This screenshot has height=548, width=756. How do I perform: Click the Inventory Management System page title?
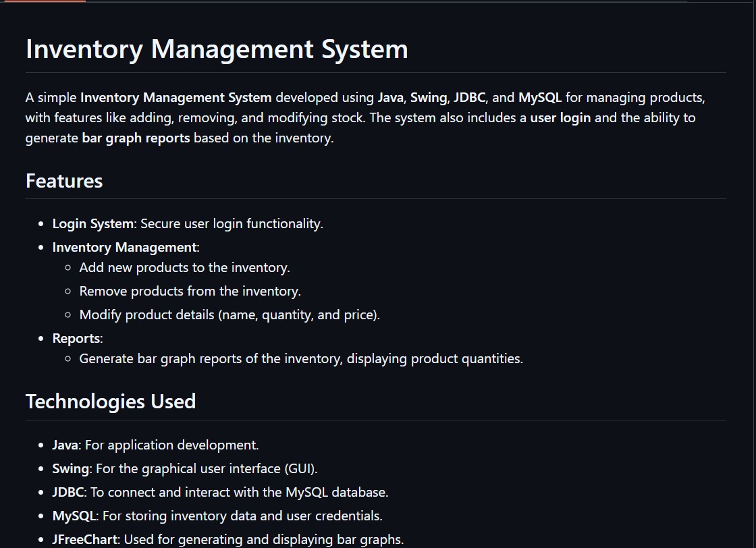click(216, 49)
